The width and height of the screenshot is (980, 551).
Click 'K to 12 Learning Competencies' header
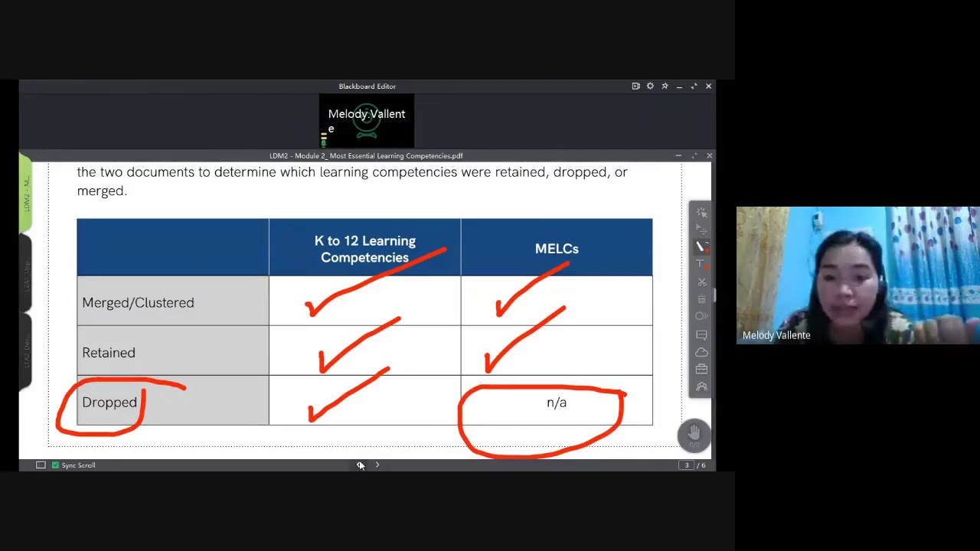[x=365, y=247]
